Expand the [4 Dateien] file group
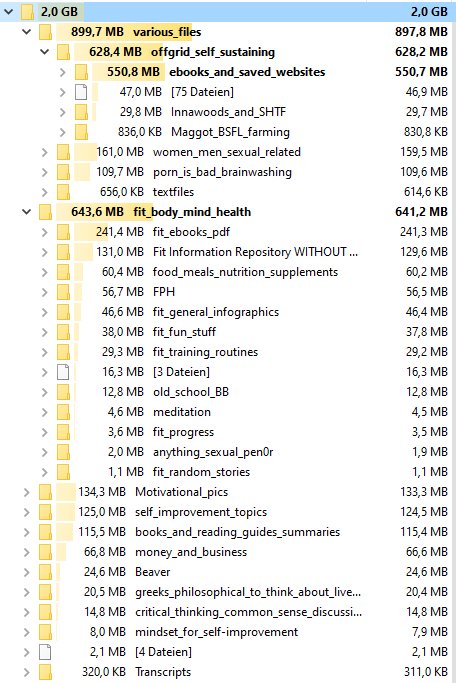456x683 pixels. click(x=27, y=652)
